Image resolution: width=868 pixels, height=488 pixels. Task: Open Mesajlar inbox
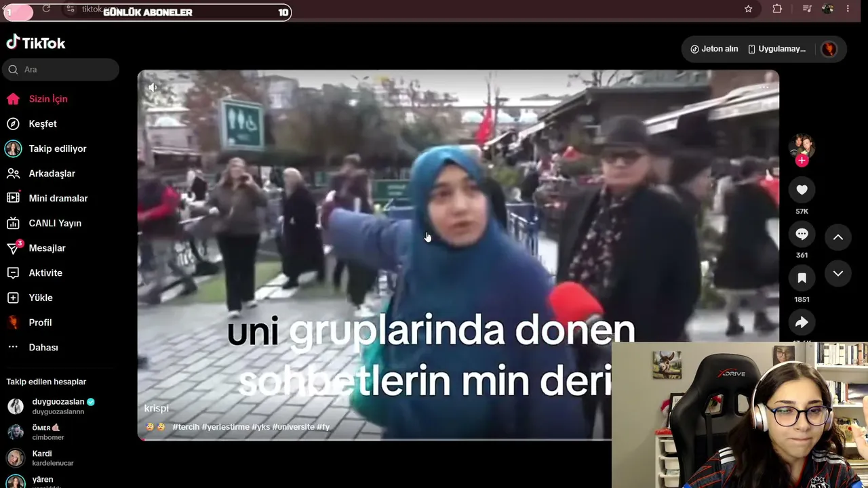point(47,248)
